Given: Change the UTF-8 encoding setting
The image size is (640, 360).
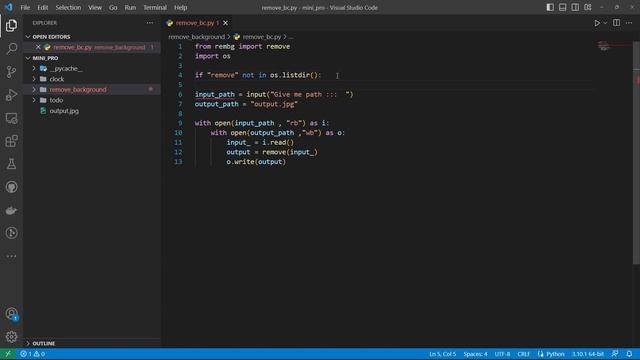Looking at the screenshot, I should (502, 354).
